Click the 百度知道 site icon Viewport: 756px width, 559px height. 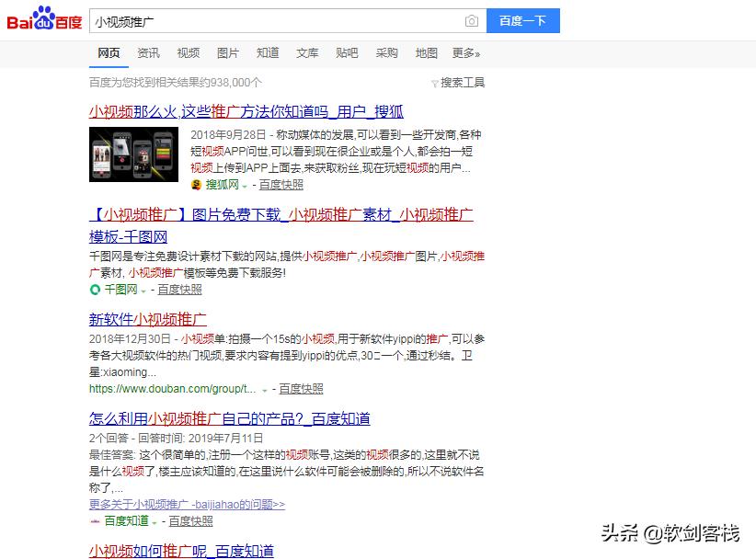click(x=94, y=520)
